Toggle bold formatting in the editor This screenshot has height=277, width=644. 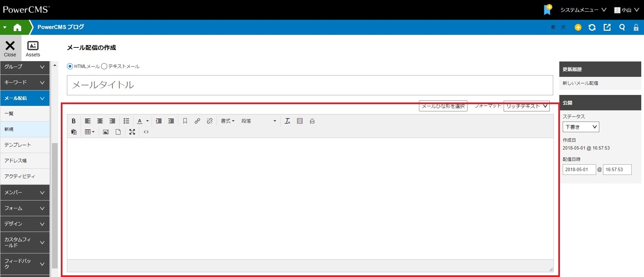pos(73,121)
